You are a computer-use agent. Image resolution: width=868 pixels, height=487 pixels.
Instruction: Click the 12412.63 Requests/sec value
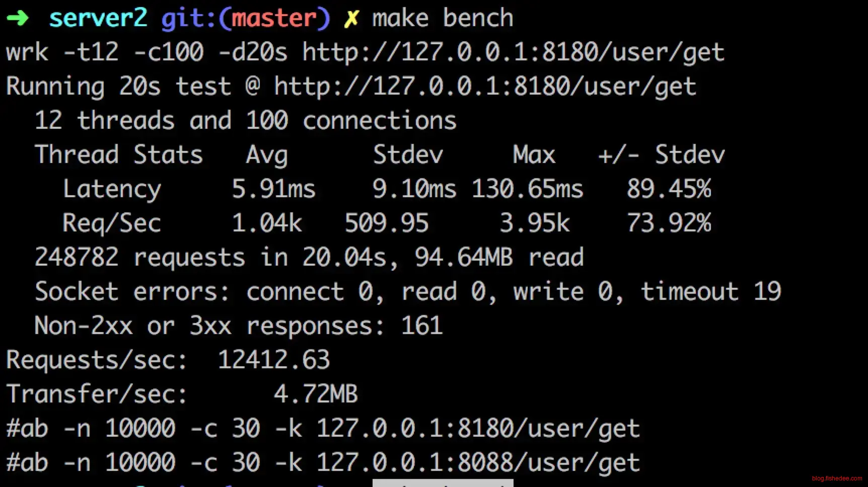point(273,360)
